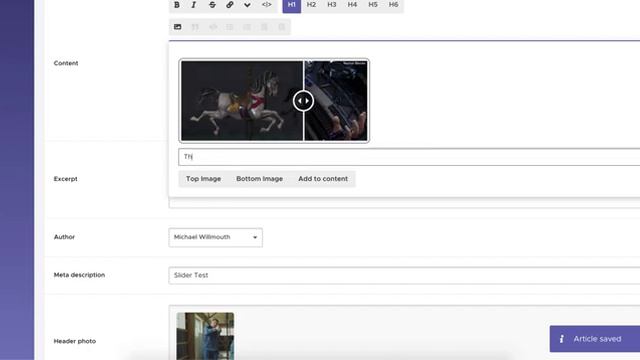Screen dimensions: 640x360
Task: Click Add to content button
Action: (x=323, y=179)
